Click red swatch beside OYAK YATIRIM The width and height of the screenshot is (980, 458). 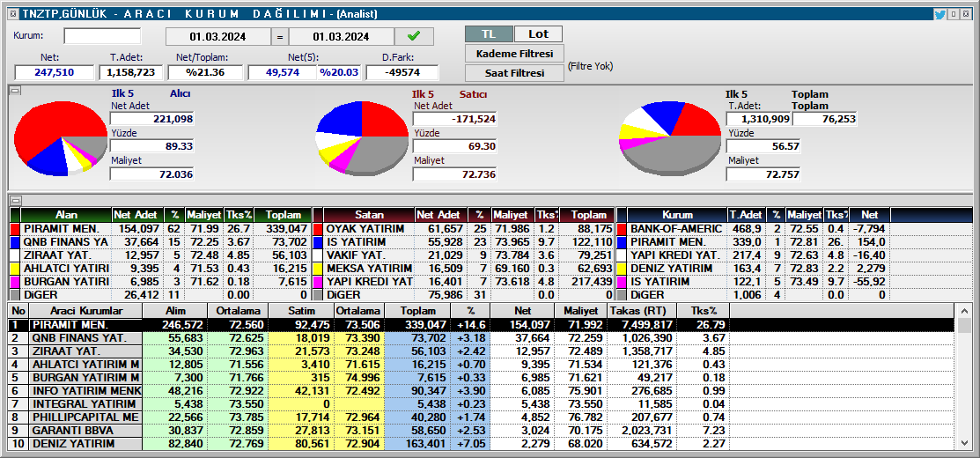318,229
